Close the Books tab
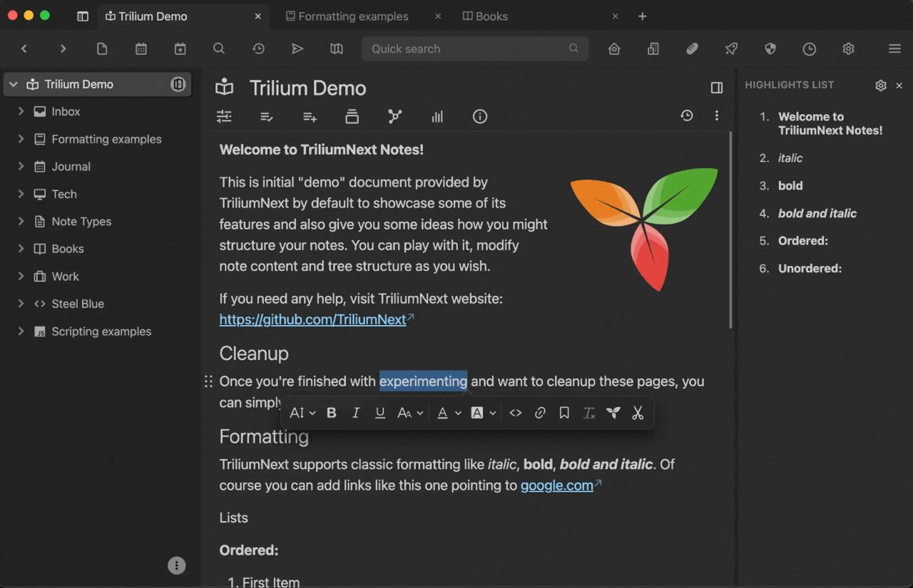 pyautogui.click(x=615, y=16)
